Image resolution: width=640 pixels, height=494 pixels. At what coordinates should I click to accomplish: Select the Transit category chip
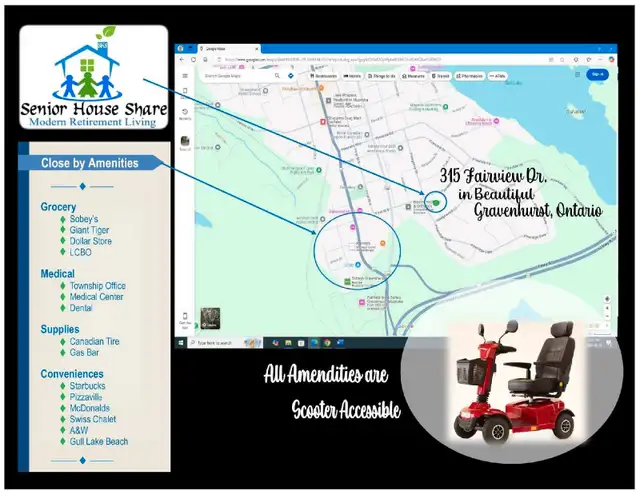click(441, 76)
